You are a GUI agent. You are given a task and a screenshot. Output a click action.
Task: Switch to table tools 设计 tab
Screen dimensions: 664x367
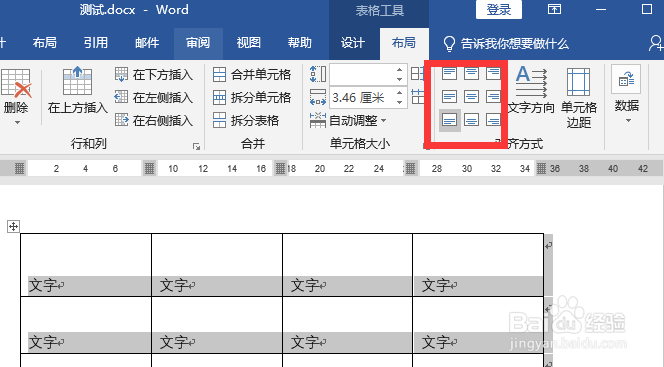353,43
